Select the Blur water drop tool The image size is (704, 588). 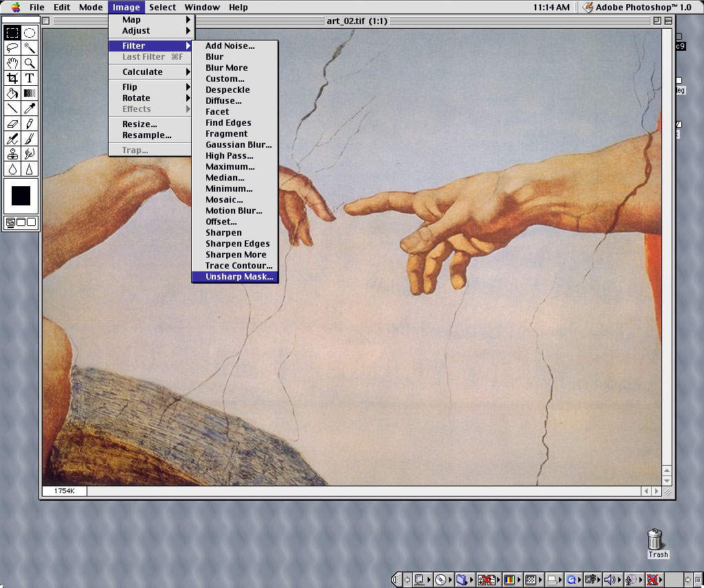(12, 169)
